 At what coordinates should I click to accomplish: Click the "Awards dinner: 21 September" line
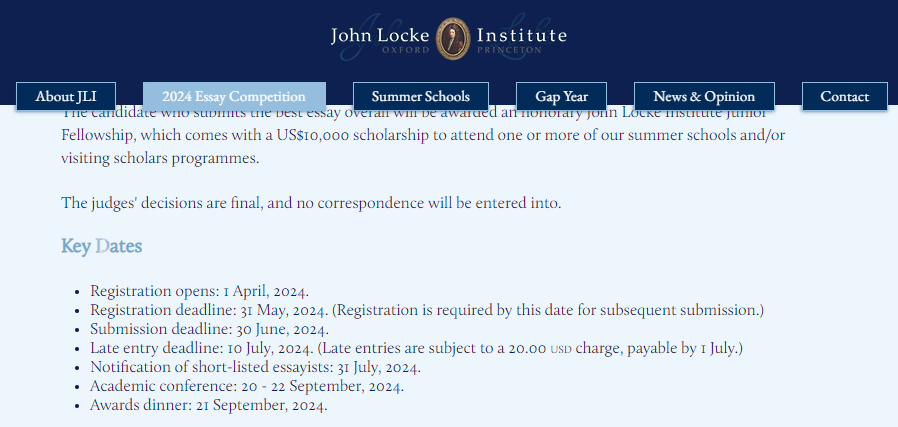click(208, 405)
